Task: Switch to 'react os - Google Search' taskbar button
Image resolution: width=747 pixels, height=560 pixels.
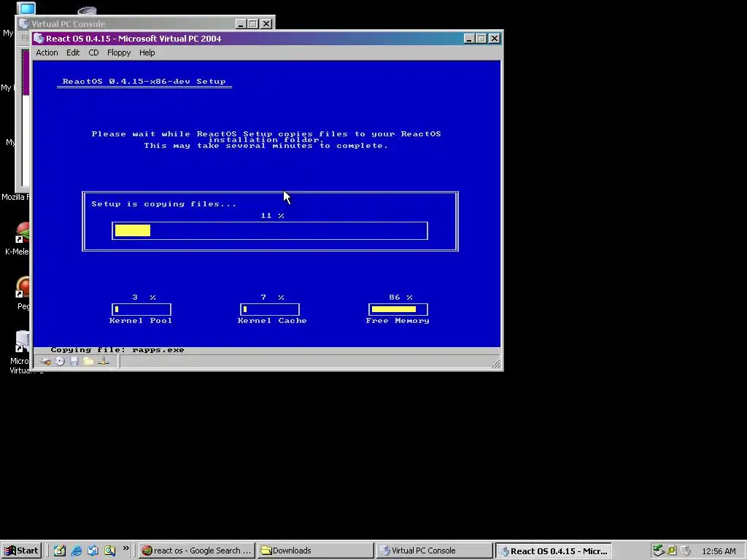Action: click(x=197, y=551)
